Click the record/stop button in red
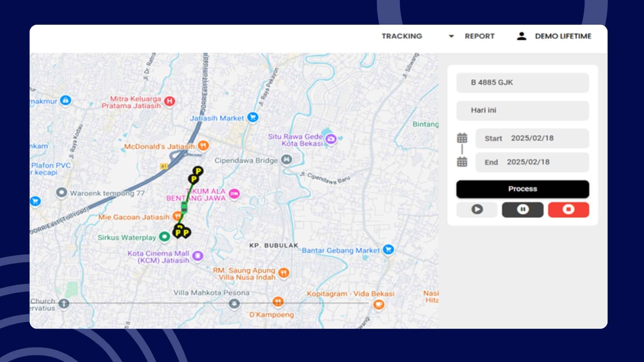Viewport: 644px width, 362px height. coord(568,209)
